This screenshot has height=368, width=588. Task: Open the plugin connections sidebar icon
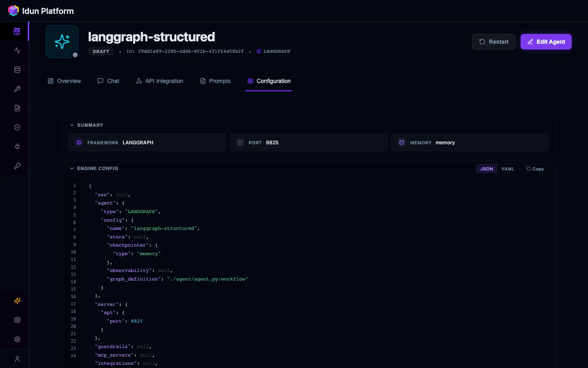pos(17,146)
